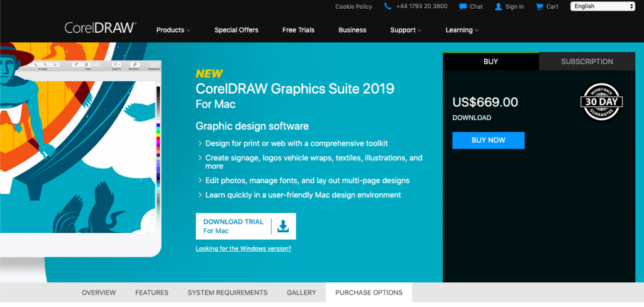Switch to the SUBSCRIPTION tab

[x=587, y=62]
